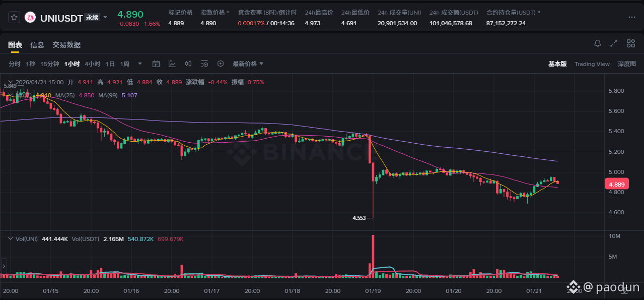The height and width of the screenshot is (300, 644).
Task: Click the 永续 contract type badge
Action: (x=92, y=17)
